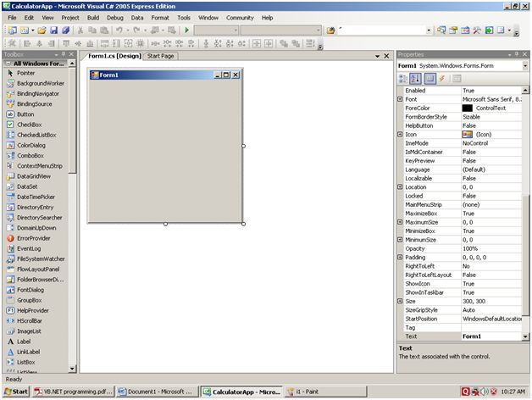The width and height of the screenshot is (532, 400).
Task: Click the Make Same Size layout icon
Action: (x=128, y=43)
